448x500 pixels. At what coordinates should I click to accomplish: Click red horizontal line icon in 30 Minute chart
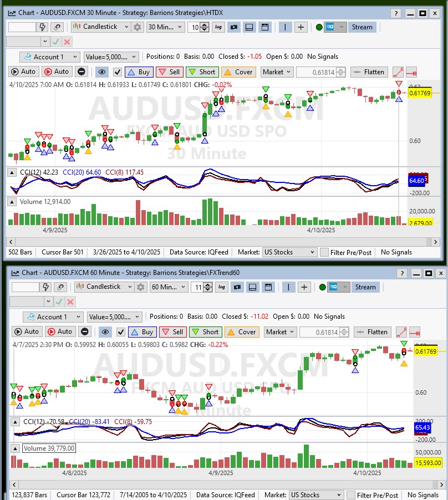click(411, 73)
